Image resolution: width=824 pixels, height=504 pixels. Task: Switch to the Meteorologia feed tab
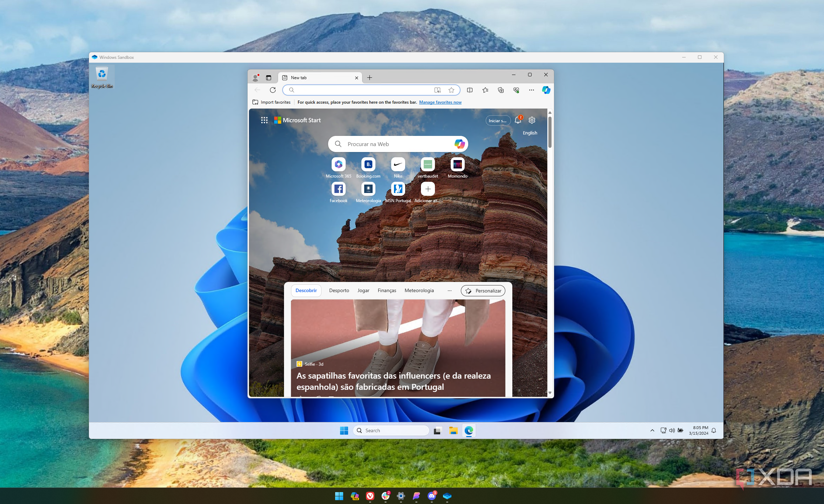pos(419,290)
